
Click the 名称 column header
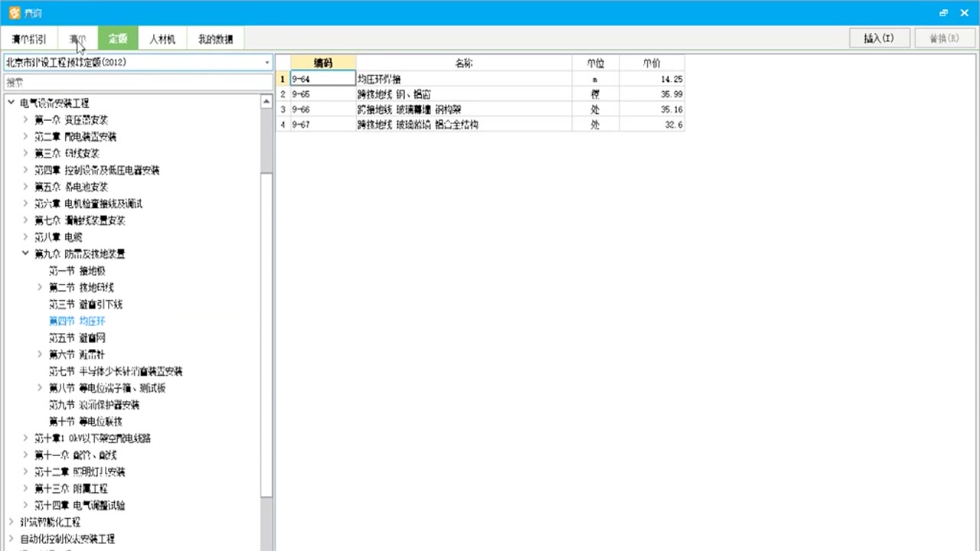(x=464, y=63)
